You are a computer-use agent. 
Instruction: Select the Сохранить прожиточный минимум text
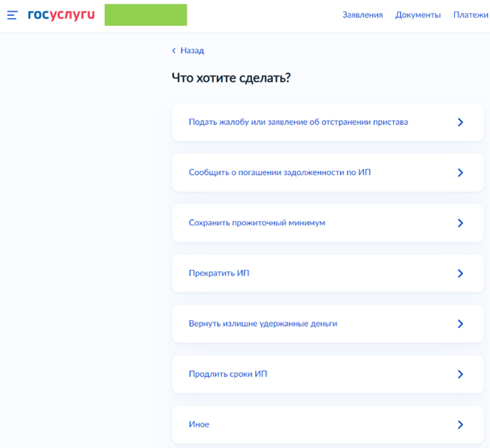[256, 223]
